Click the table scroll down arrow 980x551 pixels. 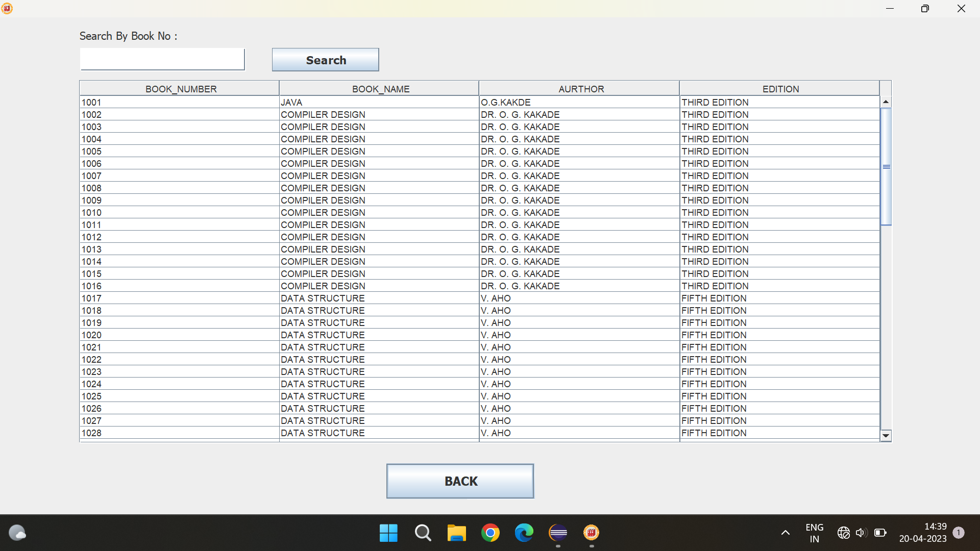click(x=886, y=436)
